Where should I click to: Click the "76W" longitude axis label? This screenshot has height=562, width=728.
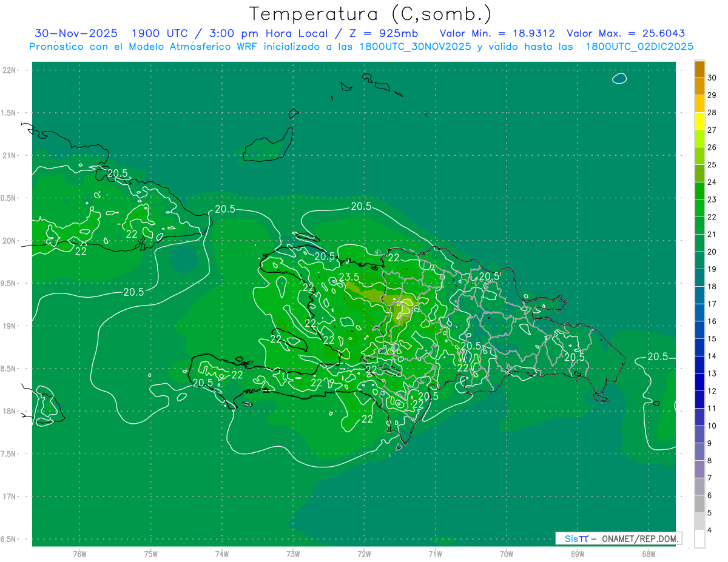(x=79, y=554)
